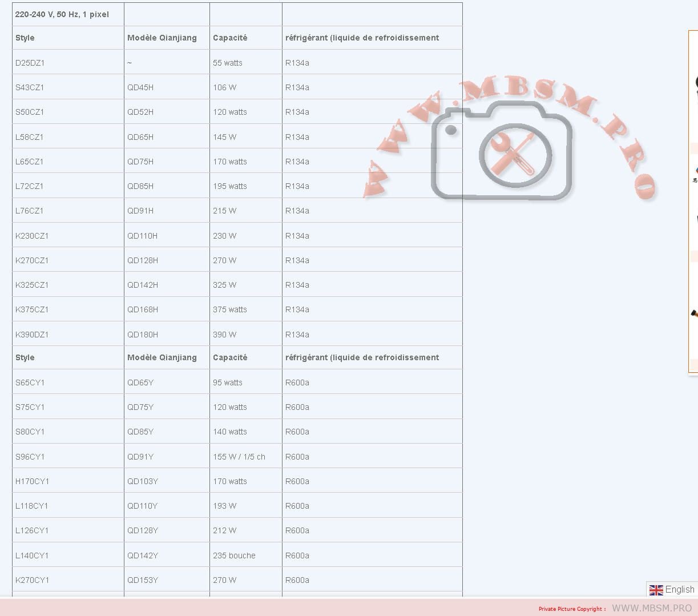Click the WWW.MBSM.PRO footer link

tap(652, 608)
